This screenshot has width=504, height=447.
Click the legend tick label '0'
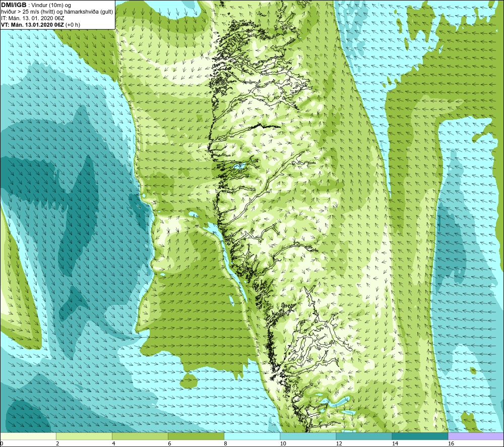[2, 443]
